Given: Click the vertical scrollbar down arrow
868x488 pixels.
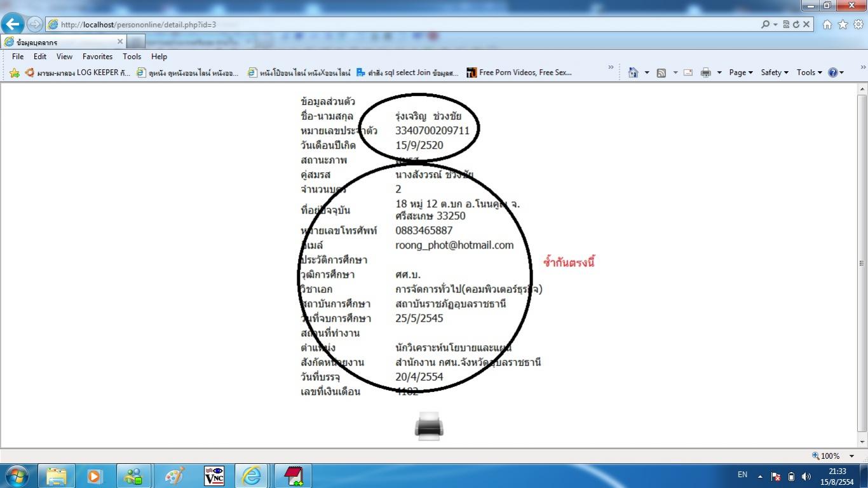Looking at the screenshot, I should coord(862,442).
